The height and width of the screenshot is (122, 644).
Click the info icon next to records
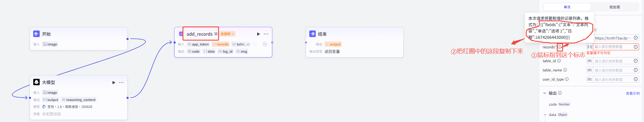tap(559, 47)
